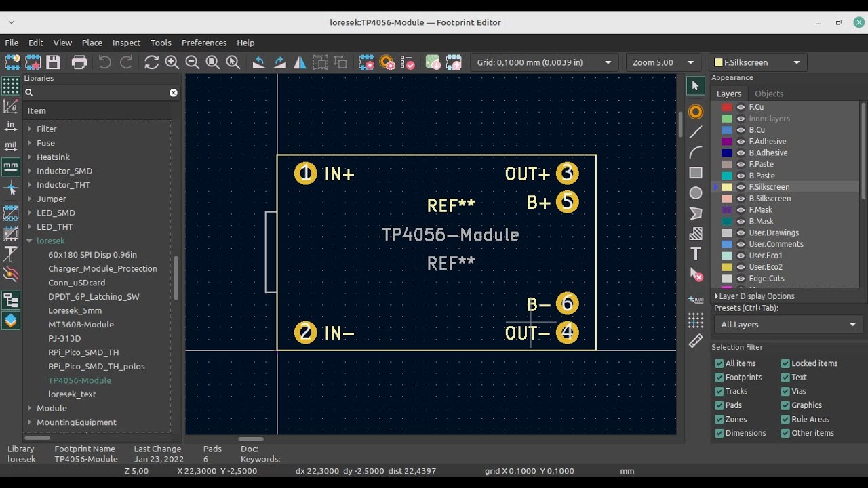Open Pad Properties icon in top toolbar
This screenshot has width=868, height=488.
[x=387, y=62]
